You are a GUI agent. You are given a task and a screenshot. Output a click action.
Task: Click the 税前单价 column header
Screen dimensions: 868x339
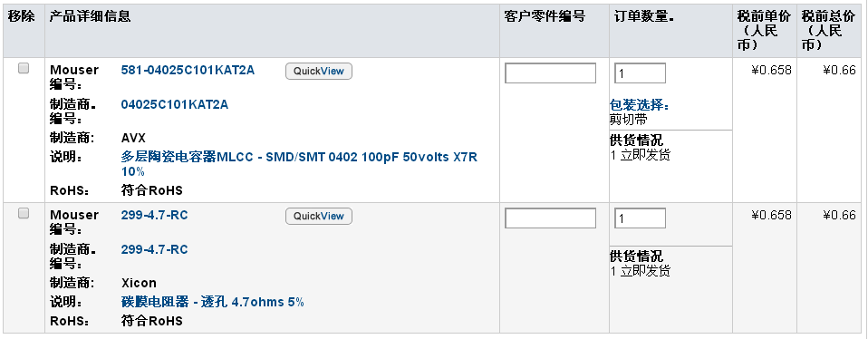tap(765, 31)
